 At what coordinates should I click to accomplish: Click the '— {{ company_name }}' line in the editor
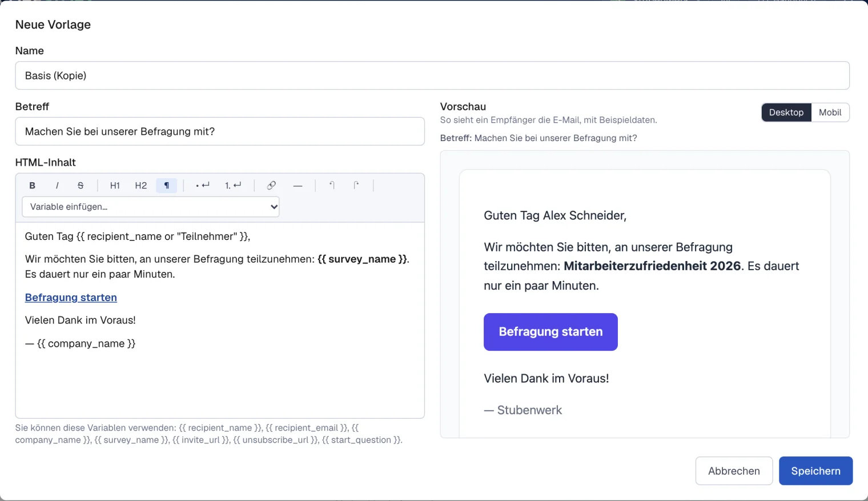pyautogui.click(x=81, y=344)
